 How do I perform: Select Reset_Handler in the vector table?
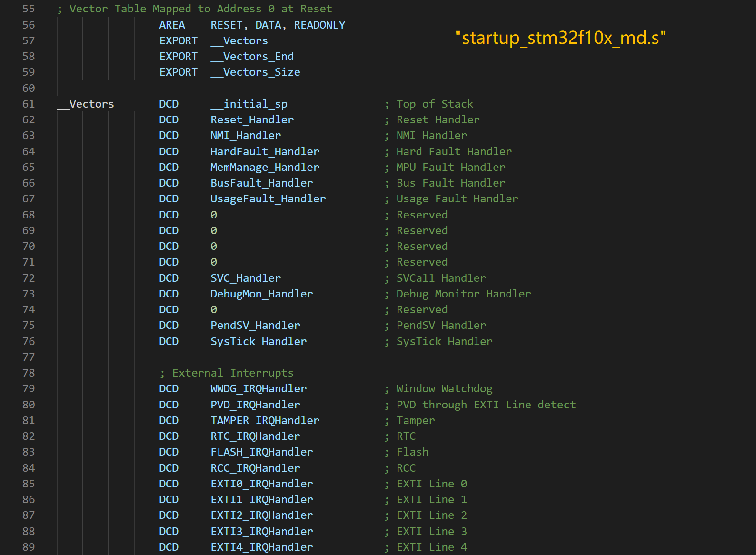pos(252,120)
